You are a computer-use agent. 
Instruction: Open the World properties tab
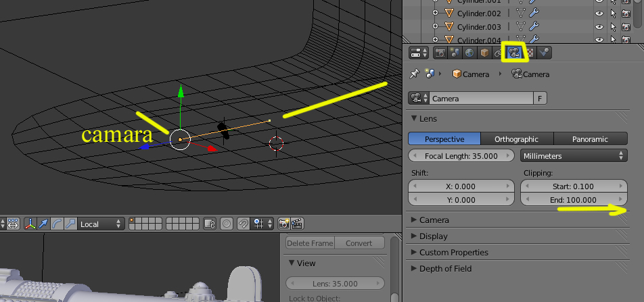click(x=469, y=53)
